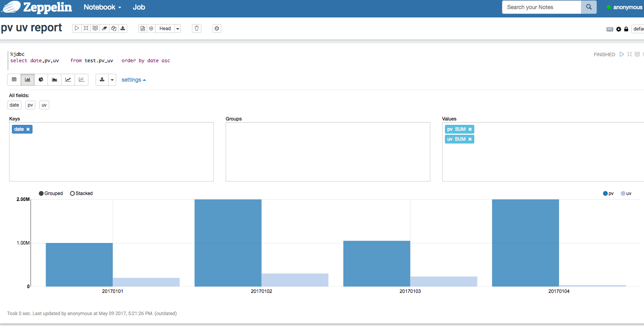Screen dimensions: 644x327
Task: Click the pv bar for 20170104
Action: (525, 243)
